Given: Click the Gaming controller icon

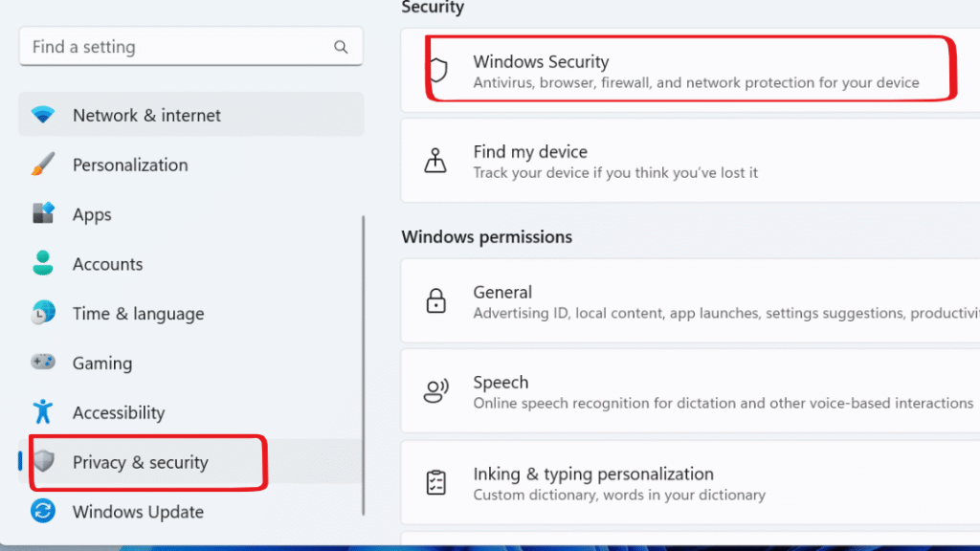Looking at the screenshot, I should click(x=43, y=362).
